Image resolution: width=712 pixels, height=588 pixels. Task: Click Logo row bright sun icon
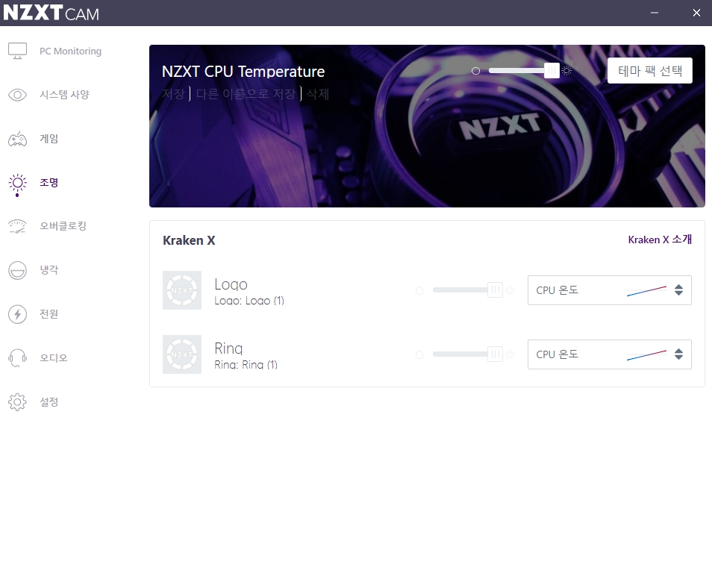coord(510,290)
